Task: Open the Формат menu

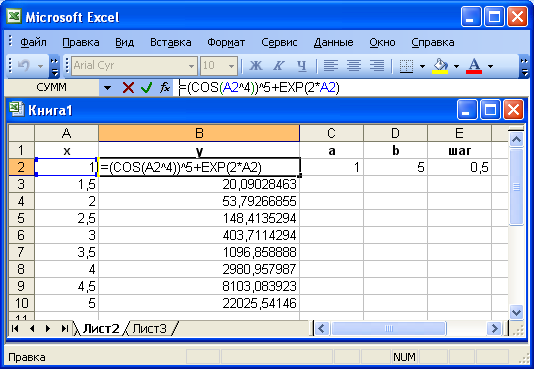Action: [x=226, y=43]
